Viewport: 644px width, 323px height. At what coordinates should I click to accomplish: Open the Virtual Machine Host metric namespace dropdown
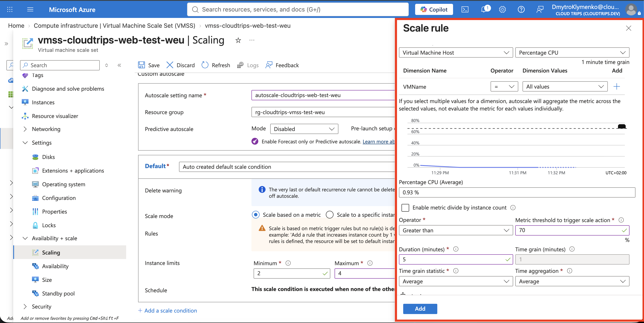click(x=456, y=52)
